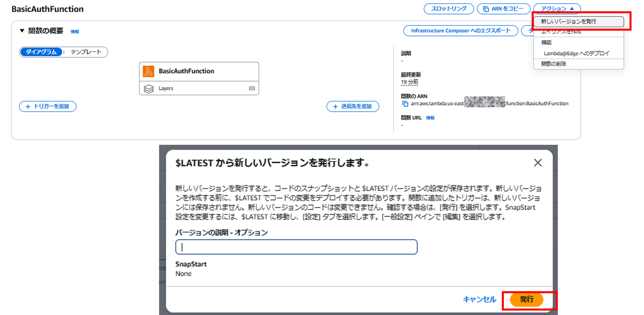This screenshot has height=315, width=644.
Task: Click the 送信先を追加 button
Action: click(352, 106)
